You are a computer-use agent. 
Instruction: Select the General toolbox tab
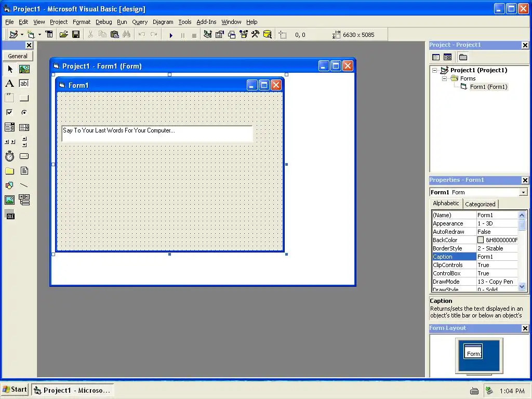(18, 56)
